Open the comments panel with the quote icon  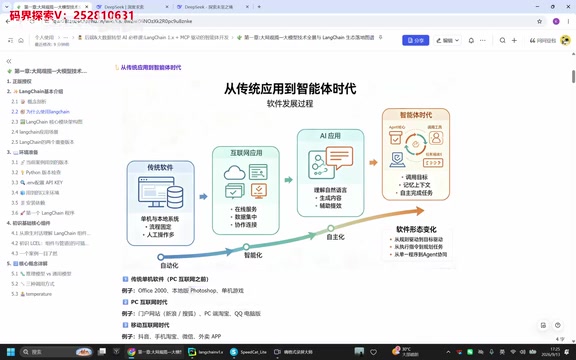(543, 40)
